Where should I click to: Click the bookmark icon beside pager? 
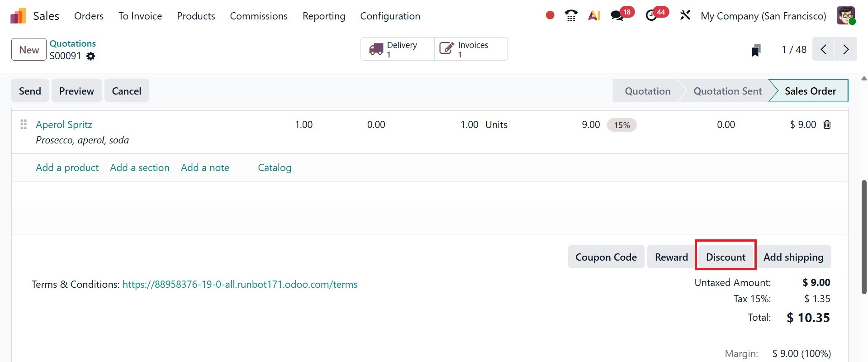(x=756, y=50)
